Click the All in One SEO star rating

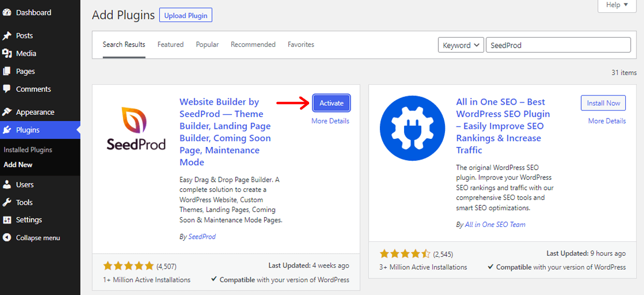point(405,254)
